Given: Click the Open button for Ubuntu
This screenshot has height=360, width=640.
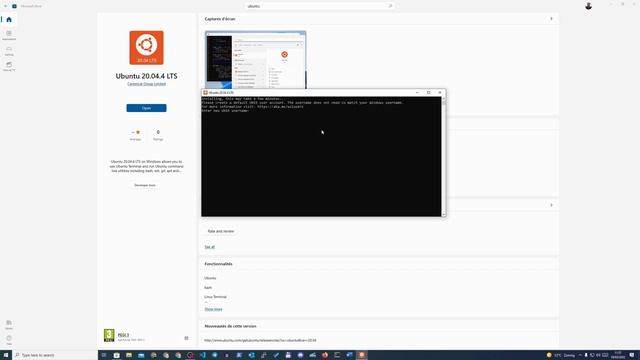Looking at the screenshot, I should pos(147,108).
